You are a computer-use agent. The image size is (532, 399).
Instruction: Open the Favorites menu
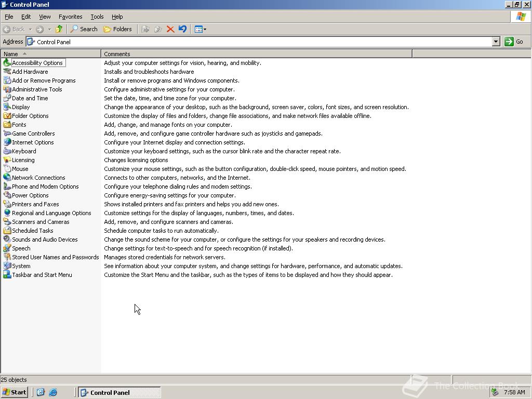[70, 17]
